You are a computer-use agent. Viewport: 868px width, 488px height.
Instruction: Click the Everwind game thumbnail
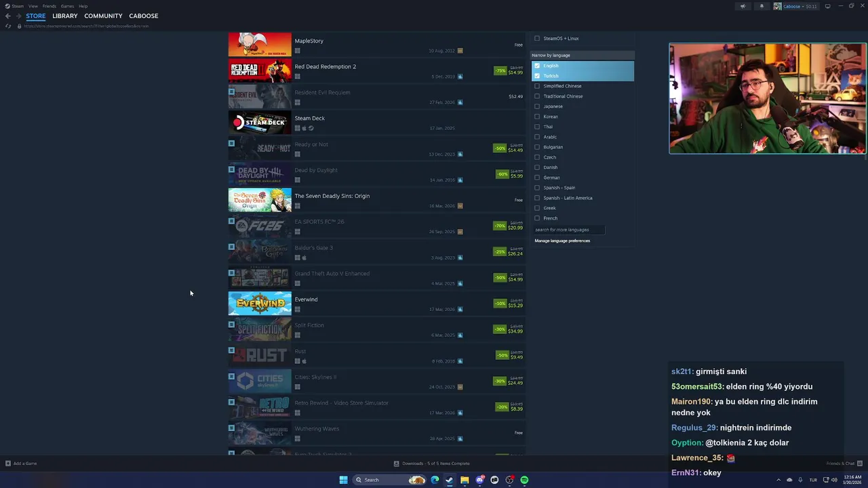[x=260, y=304]
